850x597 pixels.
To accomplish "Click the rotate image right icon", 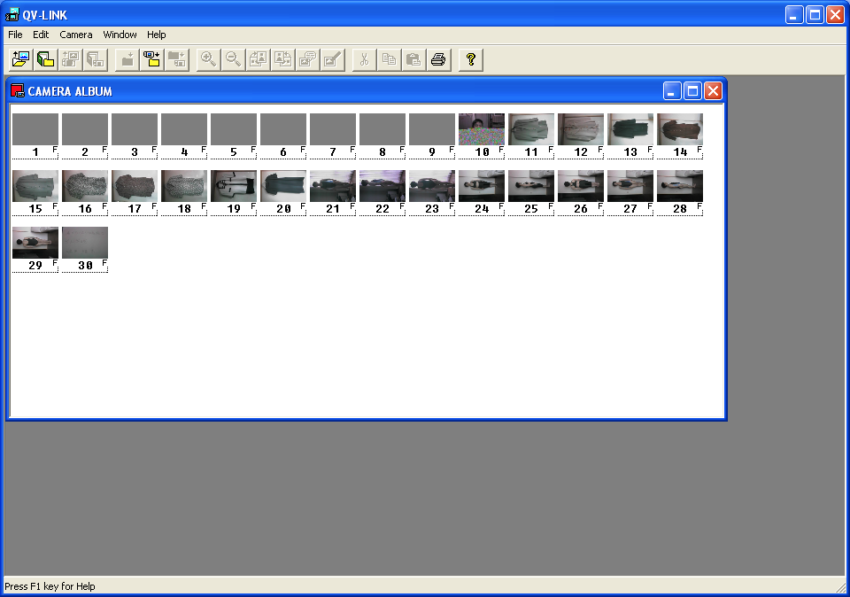I will tap(283, 59).
